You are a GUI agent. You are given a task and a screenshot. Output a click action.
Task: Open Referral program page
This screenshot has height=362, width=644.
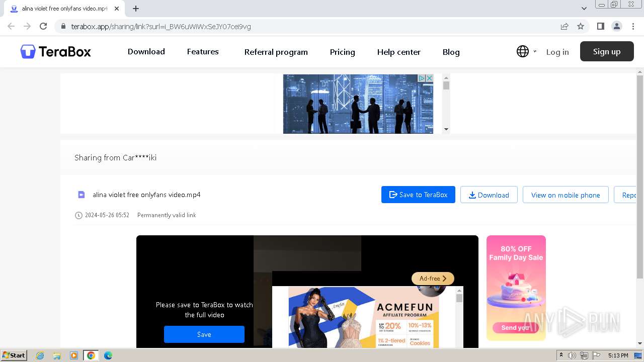coord(276,52)
